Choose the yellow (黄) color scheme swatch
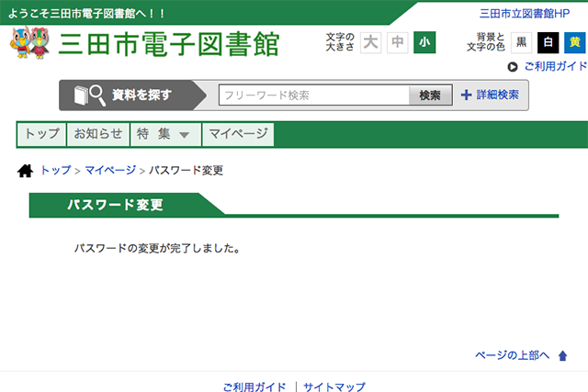This screenshot has height=392, width=588. click(x=574, y=42)
